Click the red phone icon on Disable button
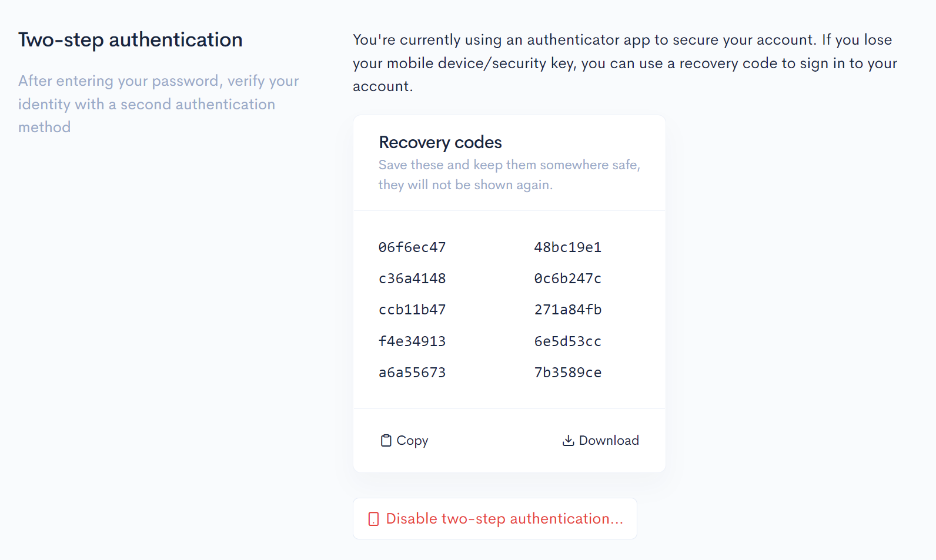 point(373,519)
